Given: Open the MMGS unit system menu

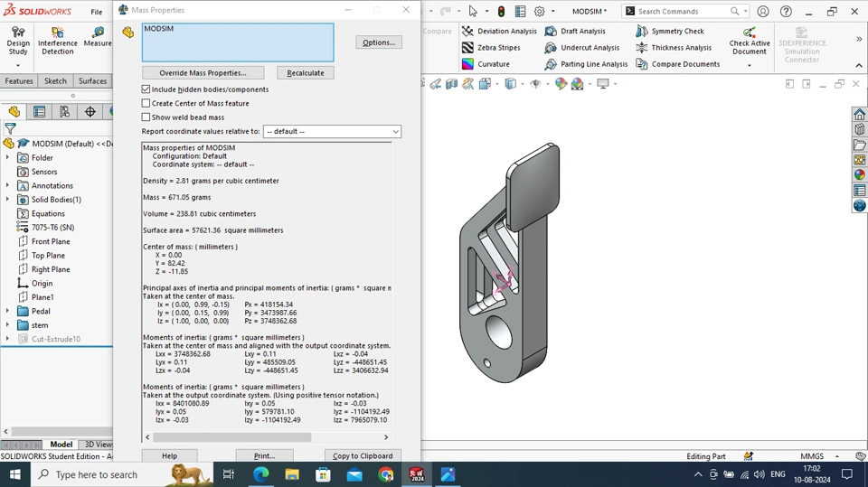Looking at the screenshot, I should [819, 456].
